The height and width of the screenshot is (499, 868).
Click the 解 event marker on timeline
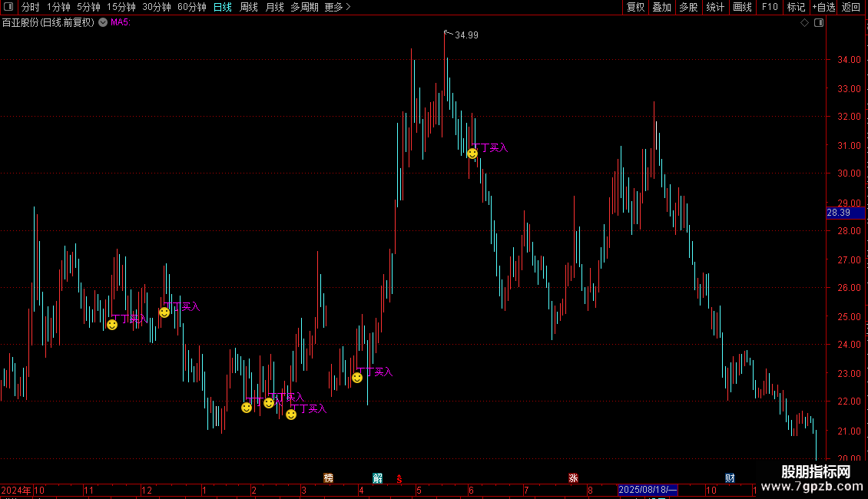377,478
